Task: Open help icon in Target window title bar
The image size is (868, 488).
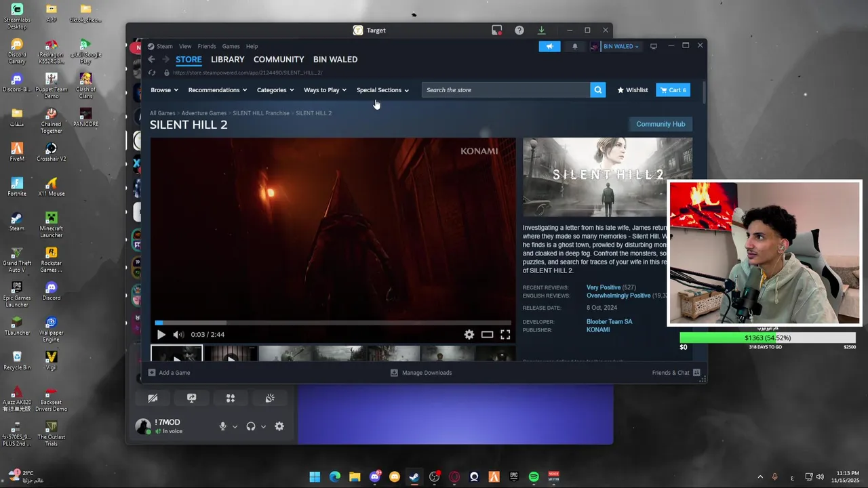Action: pyautogui.click(x=519, y=30)
